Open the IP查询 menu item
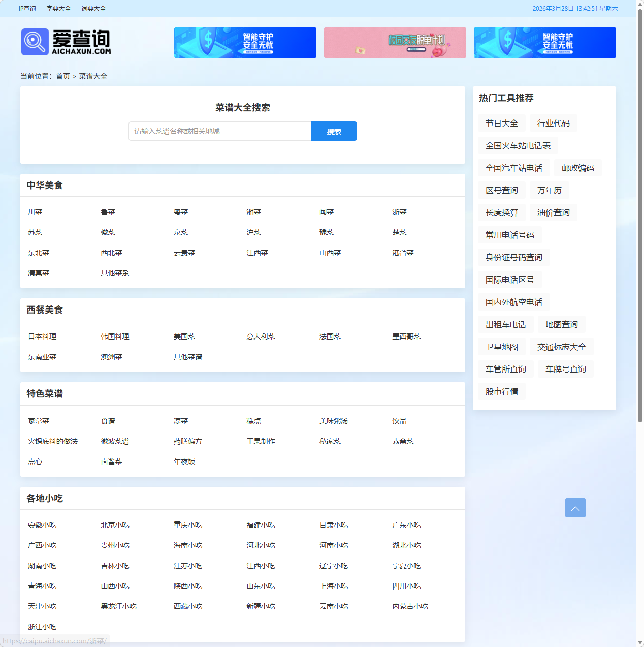This screenshot has height=647, width=644. tap(27, 8)
